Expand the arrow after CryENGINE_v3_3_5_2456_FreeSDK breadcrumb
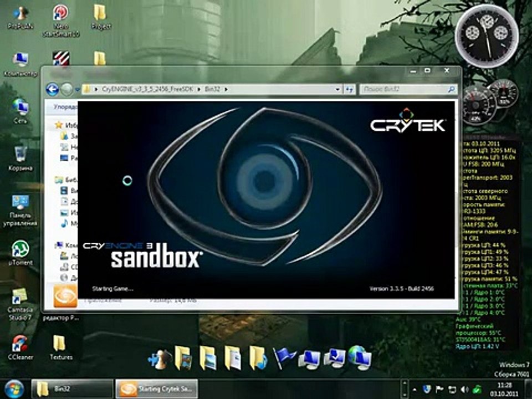Image resolution: width=532 pixels, height=399 pixels. tap(199, 89)
